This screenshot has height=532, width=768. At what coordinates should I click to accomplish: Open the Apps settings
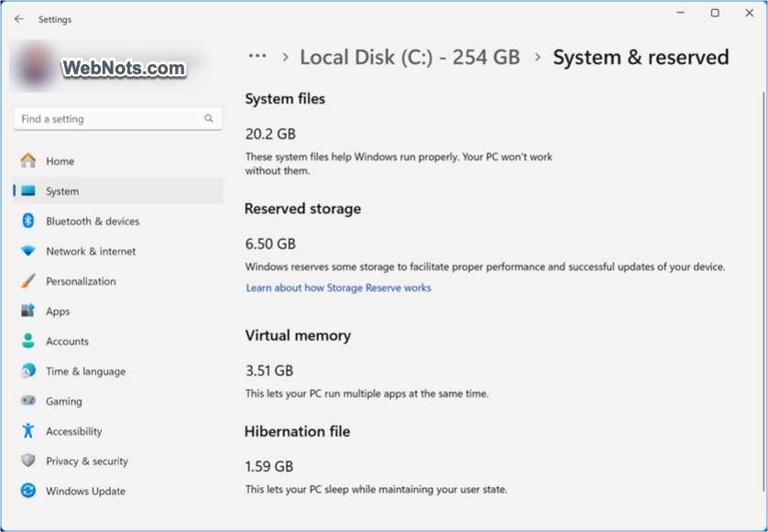(x=117, y=311)
